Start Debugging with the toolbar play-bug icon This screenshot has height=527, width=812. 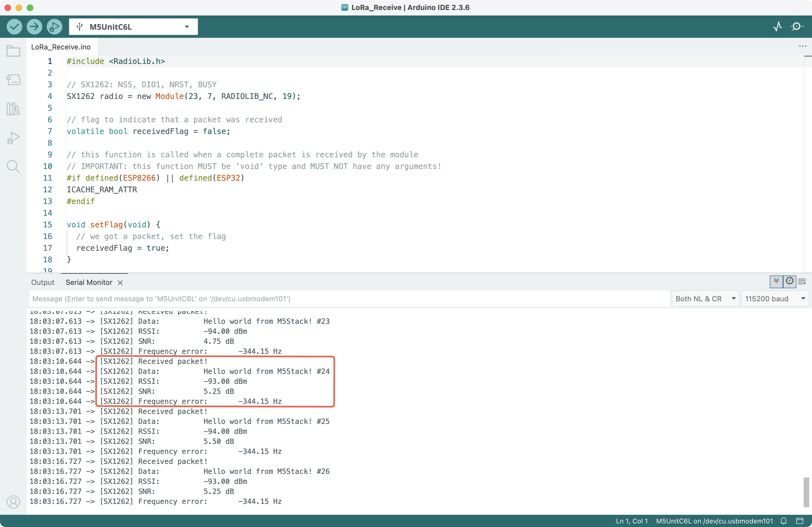[x=54, y=27]
